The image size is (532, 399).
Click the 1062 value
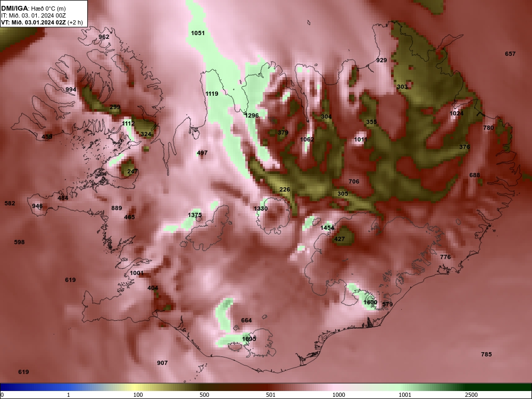point(307,139)
